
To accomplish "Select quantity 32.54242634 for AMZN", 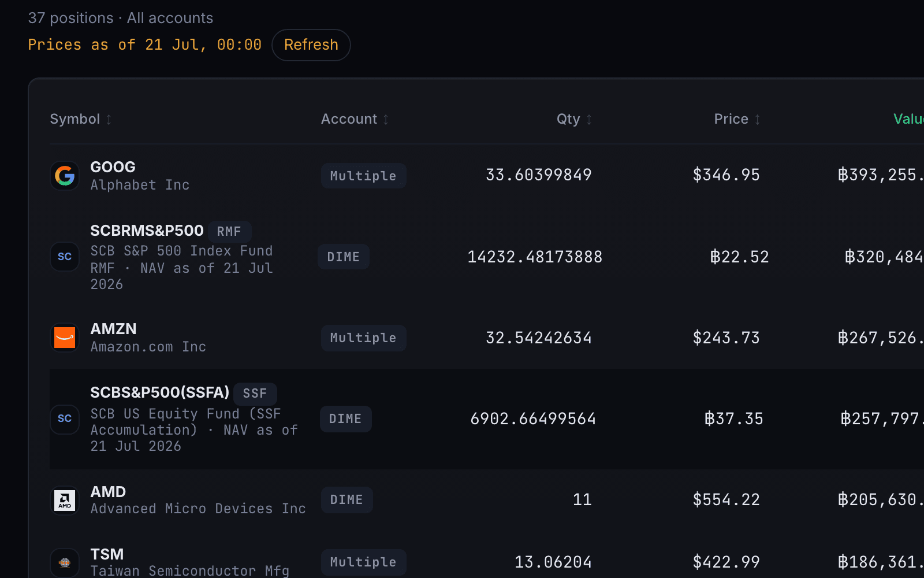I will (x=538, y=338).
